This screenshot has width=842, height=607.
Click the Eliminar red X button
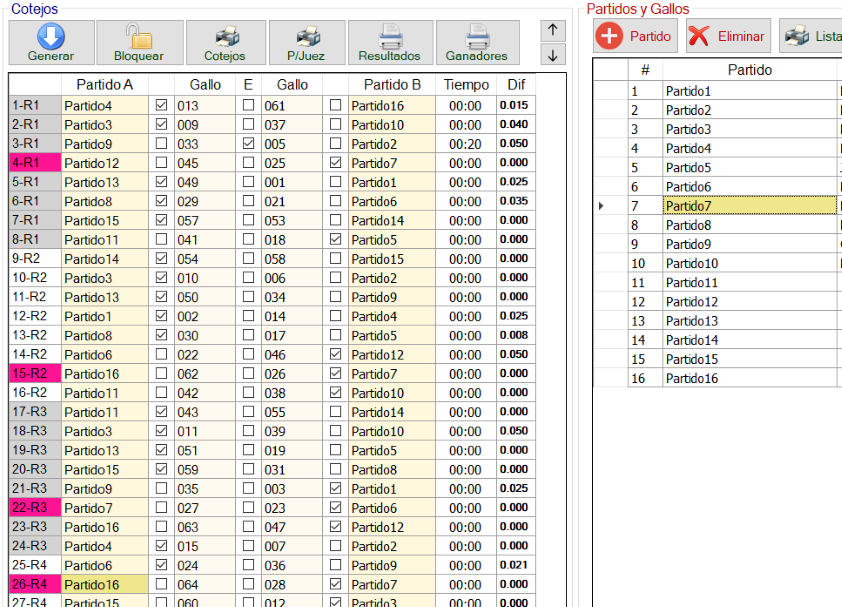728,35
